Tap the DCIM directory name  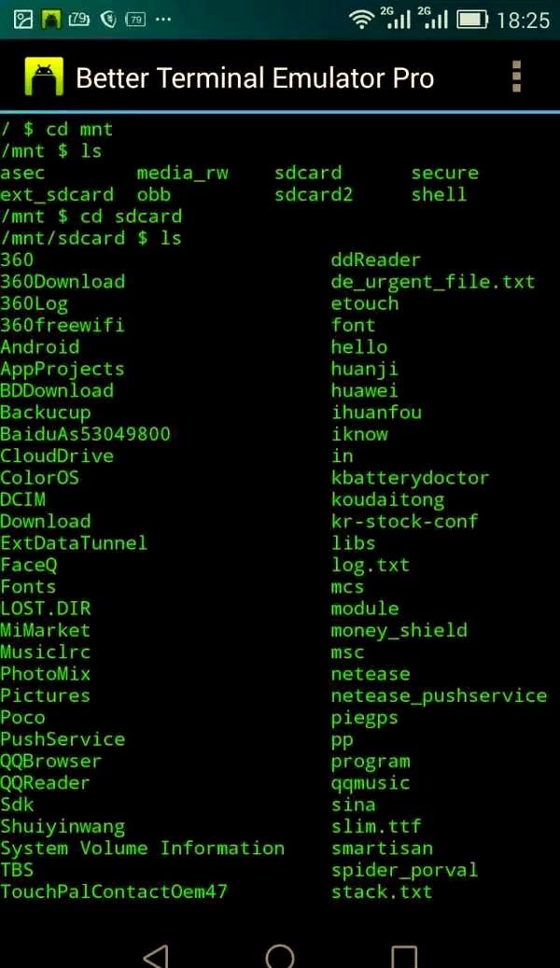(22, 498)
